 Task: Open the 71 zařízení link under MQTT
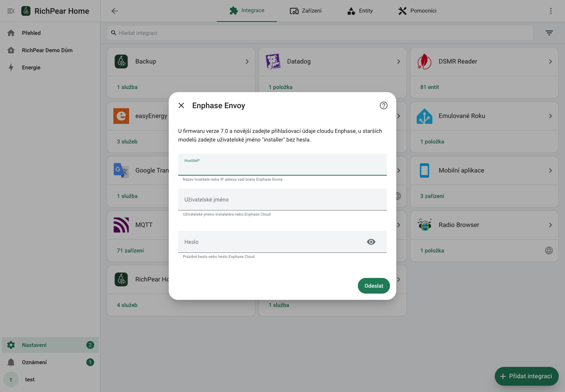130,250
